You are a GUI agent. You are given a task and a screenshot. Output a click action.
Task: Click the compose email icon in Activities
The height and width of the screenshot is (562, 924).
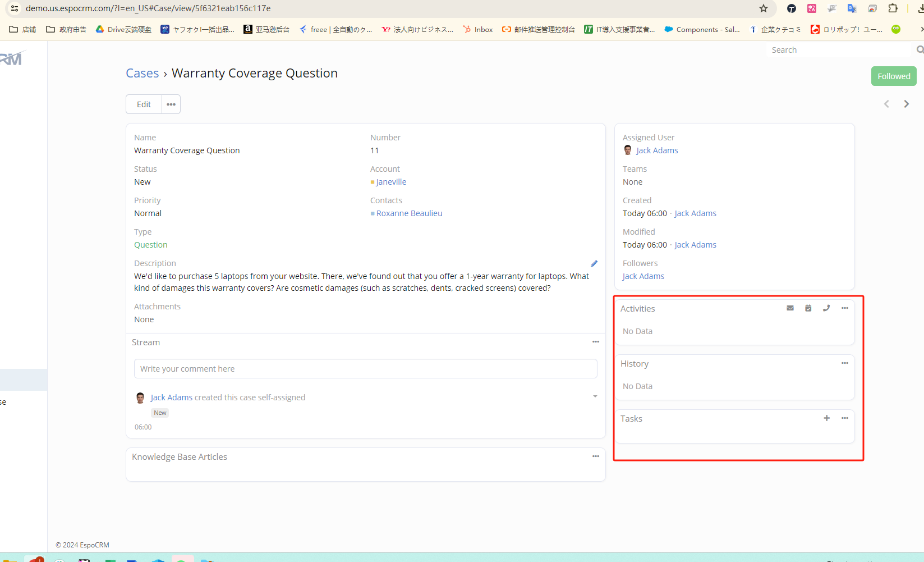coord(790,308)
